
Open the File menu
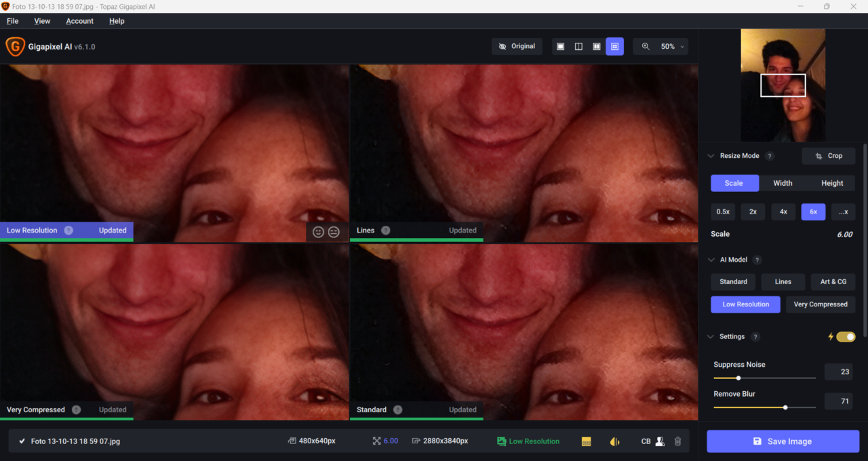tap(12, 21)
